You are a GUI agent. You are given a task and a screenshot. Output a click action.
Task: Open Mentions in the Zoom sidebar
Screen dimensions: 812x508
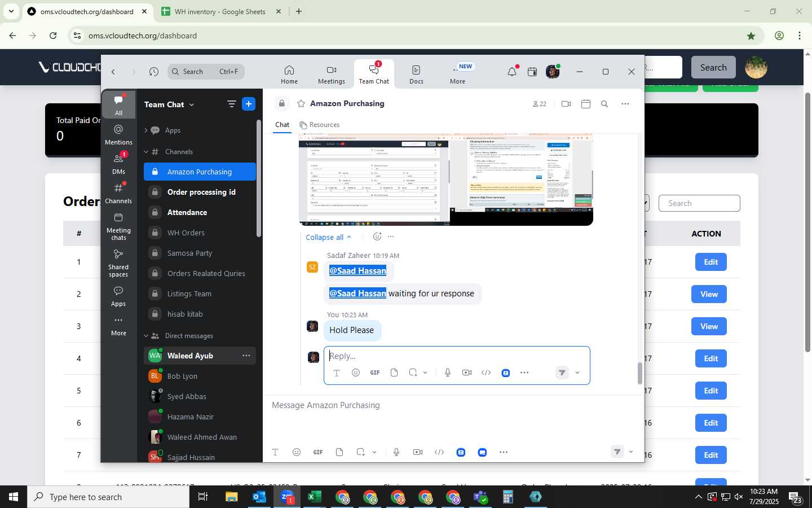[x=118, y=135]
